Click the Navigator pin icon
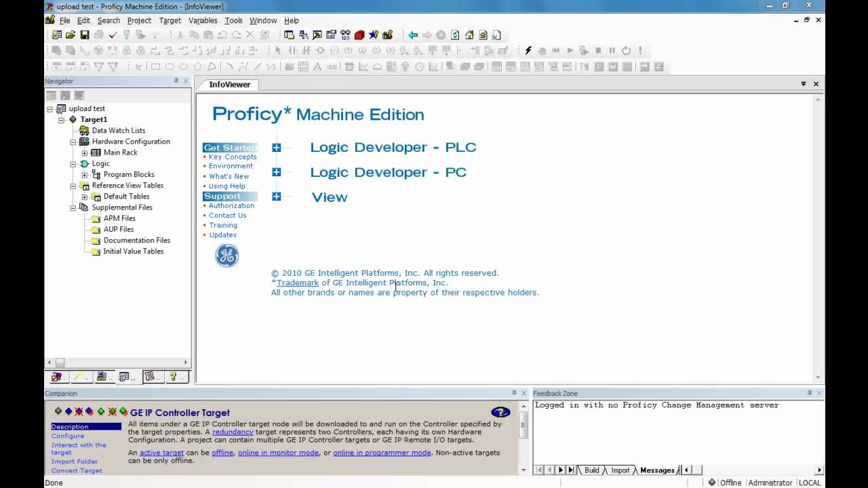Image resolution: width=868 pixels, height=488 pixels. click(176, 81)
